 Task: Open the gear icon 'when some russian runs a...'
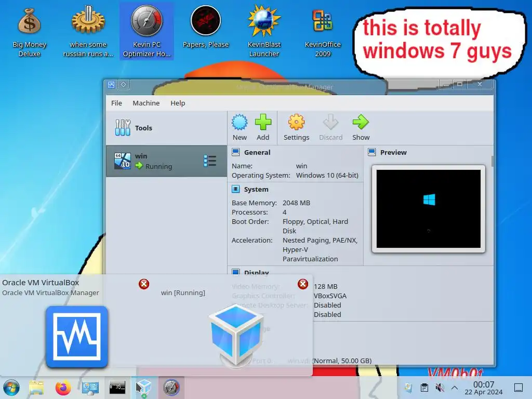88,32
